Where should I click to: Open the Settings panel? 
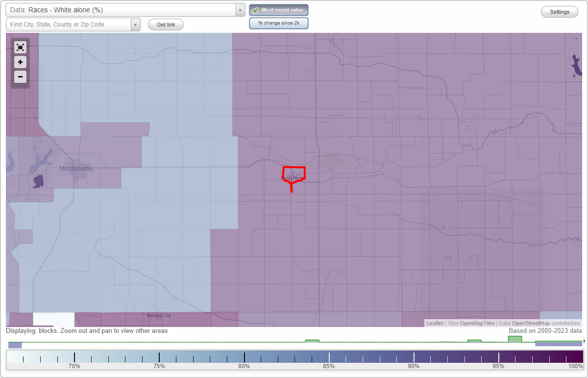click(x=559, y=11)
